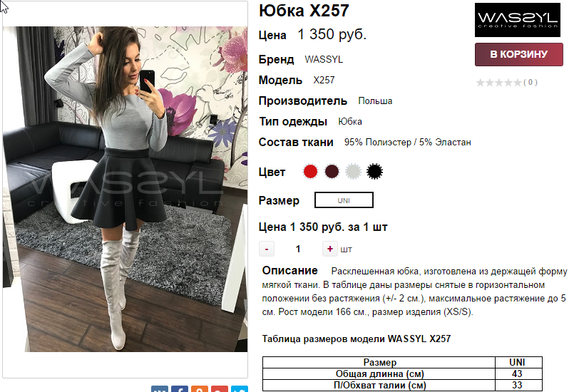The image size is (574, 392).
Task: Share on VK social icon
Action: pyautogui.click(x=160, y=388)
